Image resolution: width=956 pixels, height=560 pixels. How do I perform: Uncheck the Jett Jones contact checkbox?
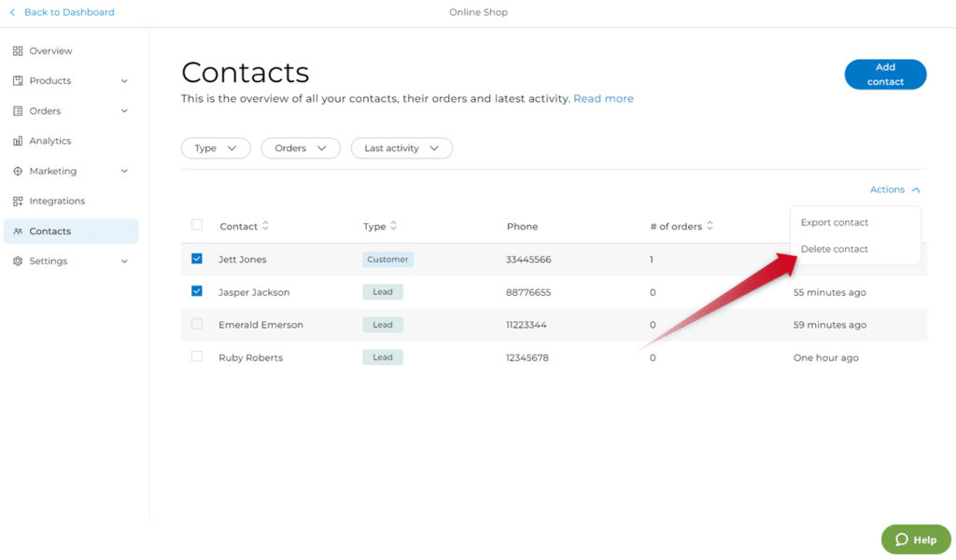tap(197, 259)
